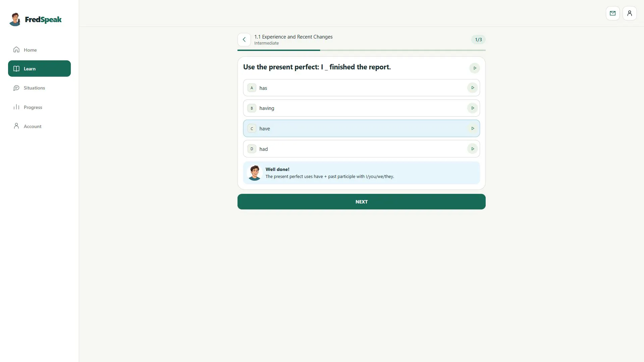Open the Home menu item
The width and height of the screenshot is (644, 362).
point(39,50)
